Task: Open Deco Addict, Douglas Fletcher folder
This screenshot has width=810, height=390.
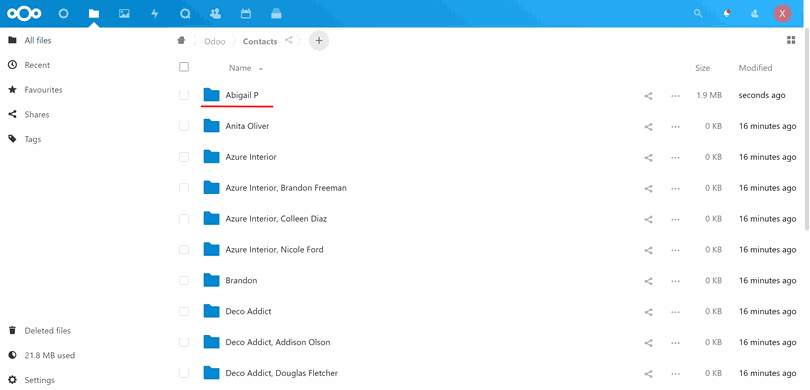Action: [282, 373]
